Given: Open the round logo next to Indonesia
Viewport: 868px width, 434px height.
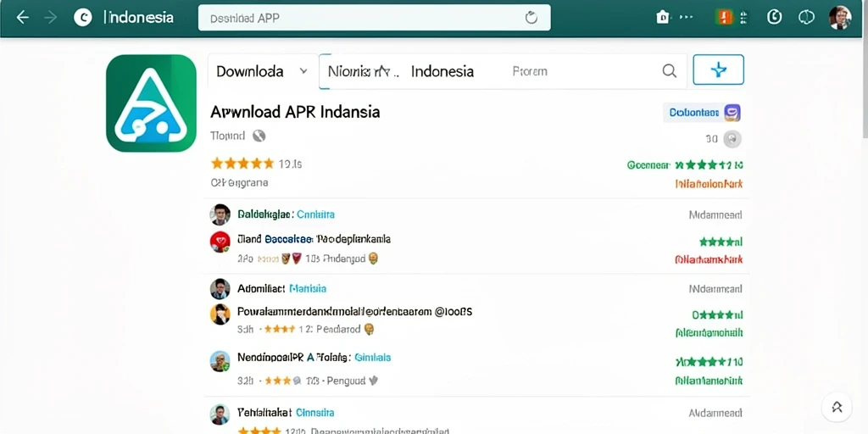Looking at the screenshot, I should pyautogui.click(x=83, y=18).
